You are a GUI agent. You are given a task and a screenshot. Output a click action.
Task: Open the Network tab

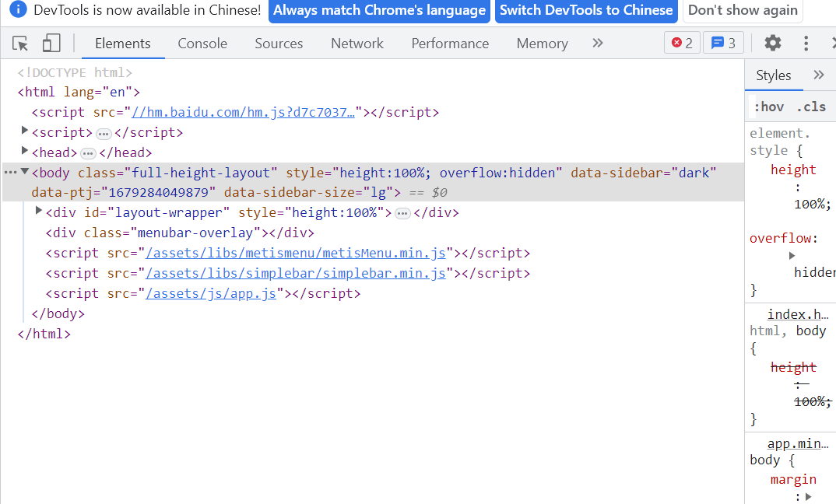[357, 43]
